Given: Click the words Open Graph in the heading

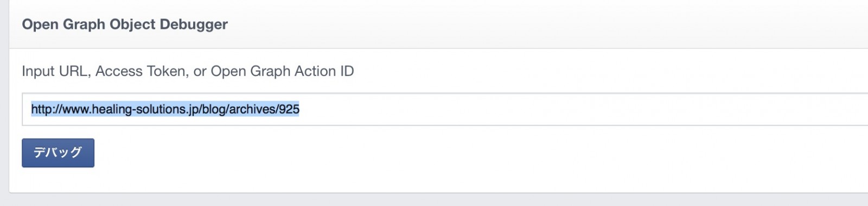Looking at the screenshot, I should 64,24.
